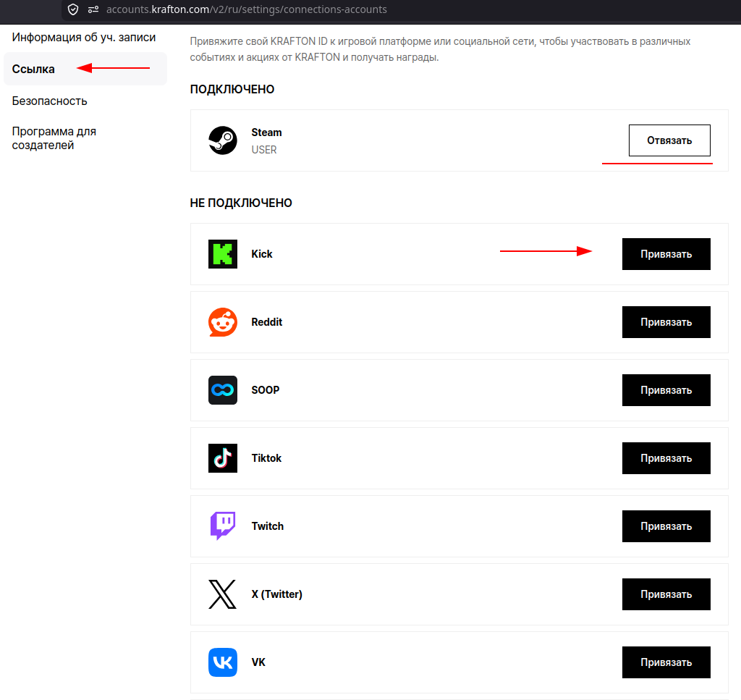Screen dimensions: 741x700
Task: Connect Twitch using its Привязать button
Action: [x=666, y=526]
